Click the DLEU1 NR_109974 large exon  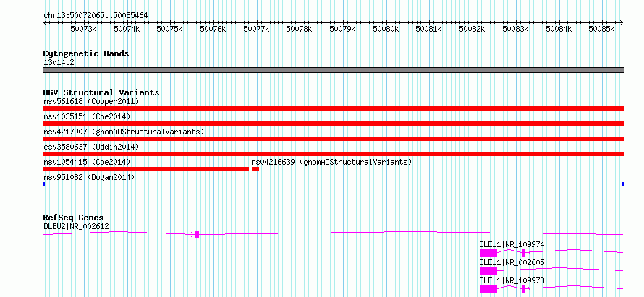pos(488,253)
